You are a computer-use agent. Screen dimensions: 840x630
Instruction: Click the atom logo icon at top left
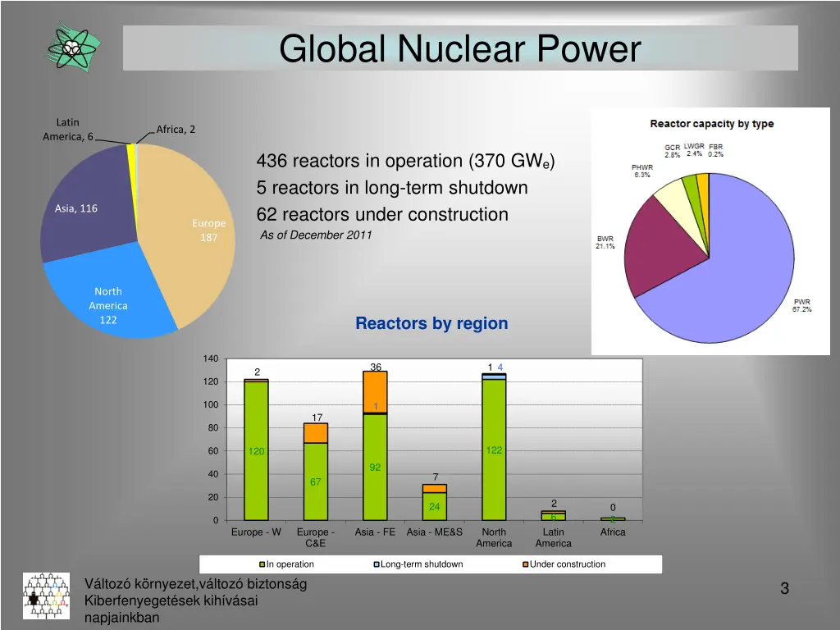[71, 48]
